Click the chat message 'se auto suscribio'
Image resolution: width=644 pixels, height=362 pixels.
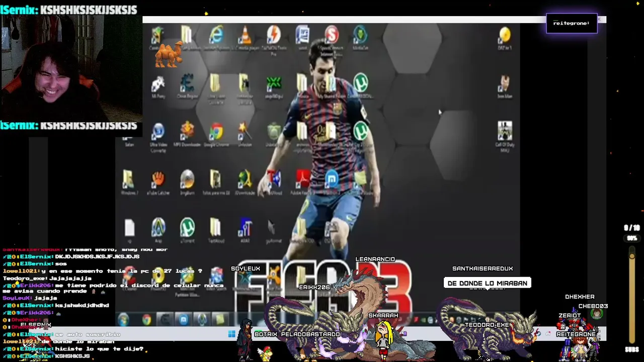click(88, 334)
